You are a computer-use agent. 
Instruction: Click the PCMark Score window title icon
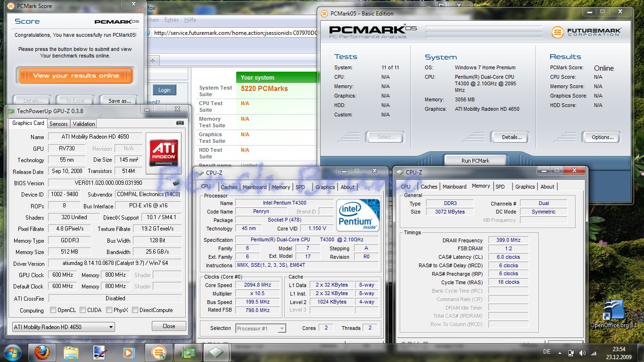pyautogui.click(x=11, y=6)
